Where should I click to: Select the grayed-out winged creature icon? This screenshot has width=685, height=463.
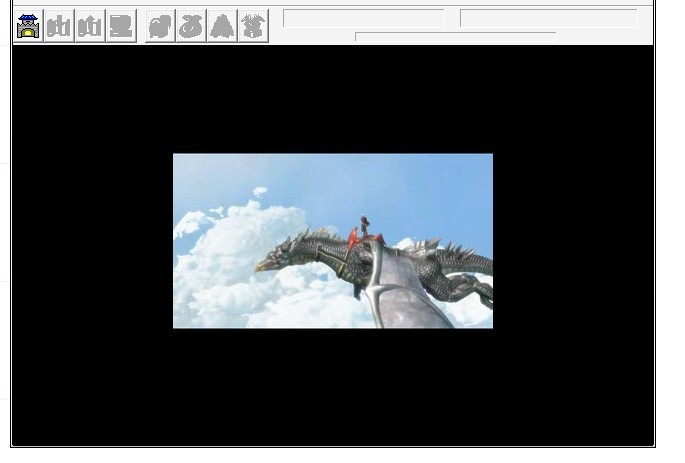253,26
